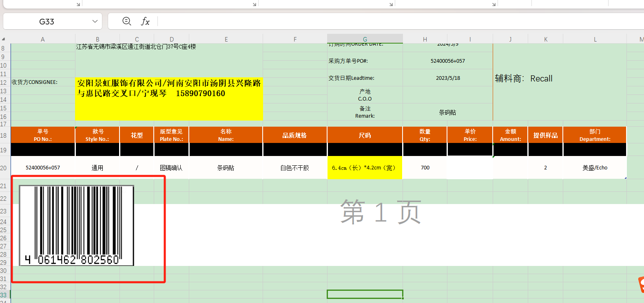Viewport: 644px width, 303px height.
Task: Open the second ribbon group dialog launcher arrow
Action: click(255, 4)
